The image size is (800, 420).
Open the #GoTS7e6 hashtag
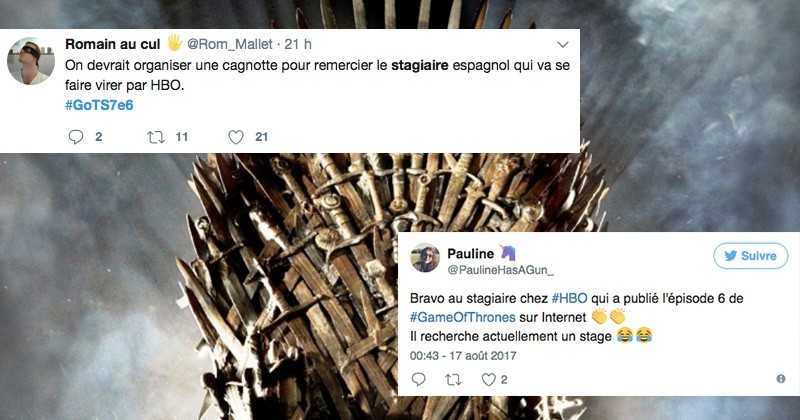coord(99,105)
